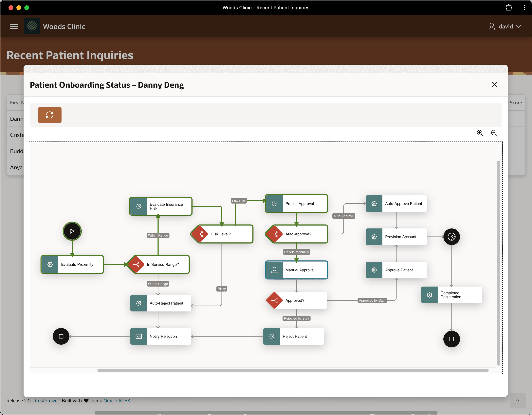532x415 pixels.
Task: Open the hamburger navigation menu
Action: pos(14,26)
